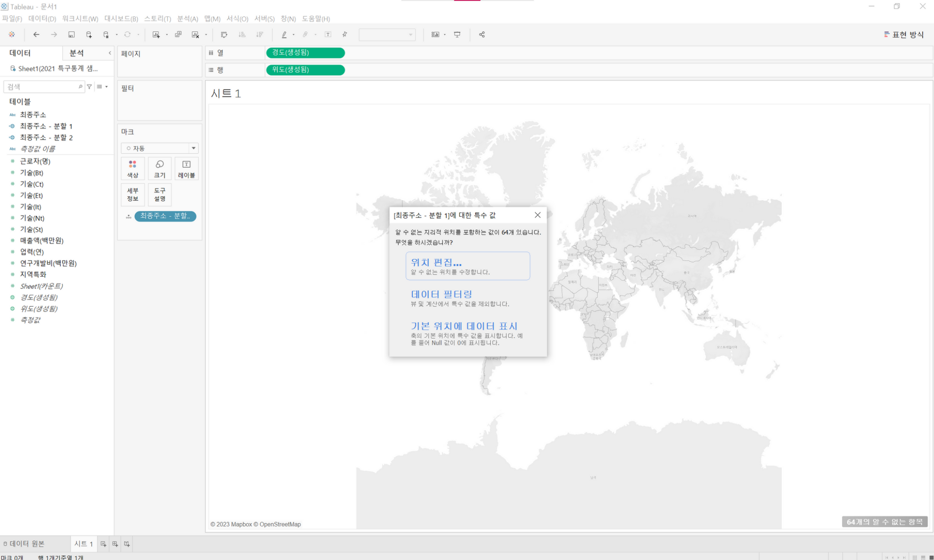Expand highlight dropdown arrow

[294, 35]
